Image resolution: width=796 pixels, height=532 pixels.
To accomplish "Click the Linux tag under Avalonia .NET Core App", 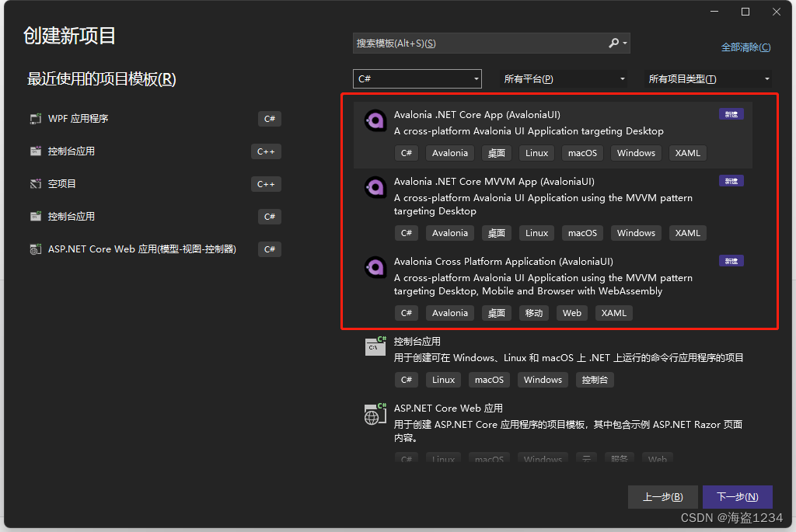I will (536, 153).
